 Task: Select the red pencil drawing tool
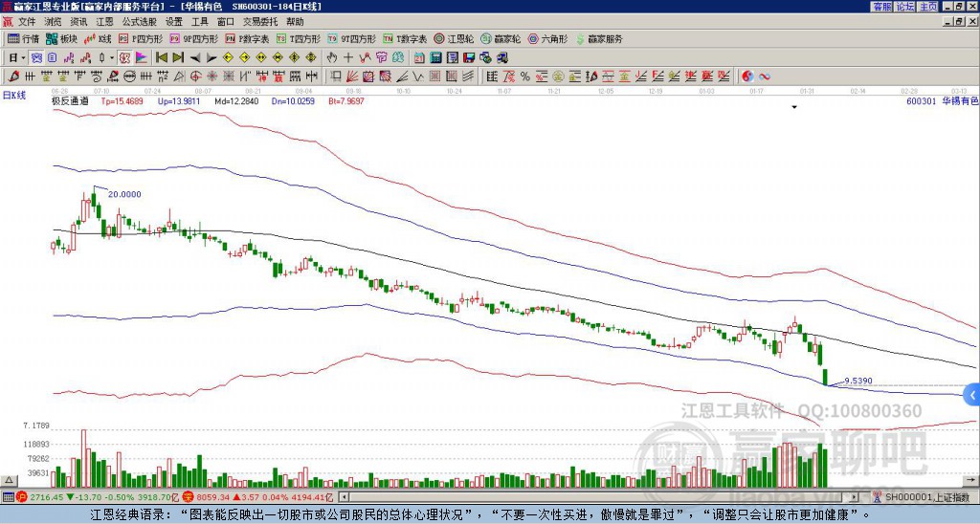13,76
